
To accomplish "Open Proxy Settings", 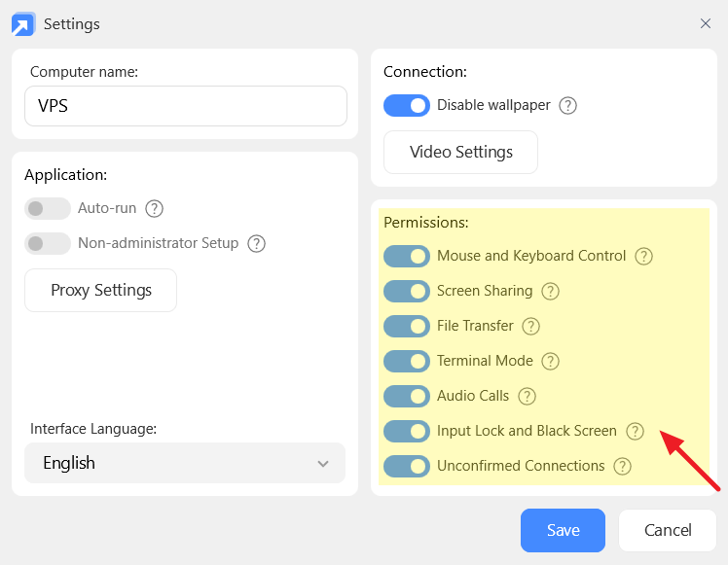I will coord(101,290).
